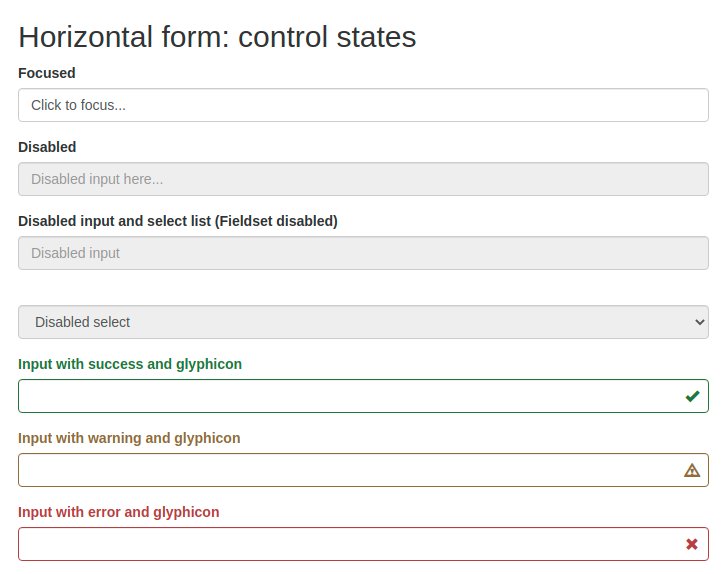This screenshot has width=722, height=574.
Task: Click inside the warning-state input field
Action: 340,470
